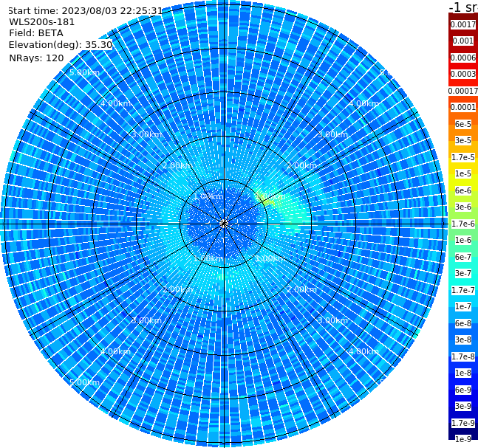Select the 4.00km ring label in lower-left quadrant
Viewport: 478px width, 448px height.
point(115,351)
